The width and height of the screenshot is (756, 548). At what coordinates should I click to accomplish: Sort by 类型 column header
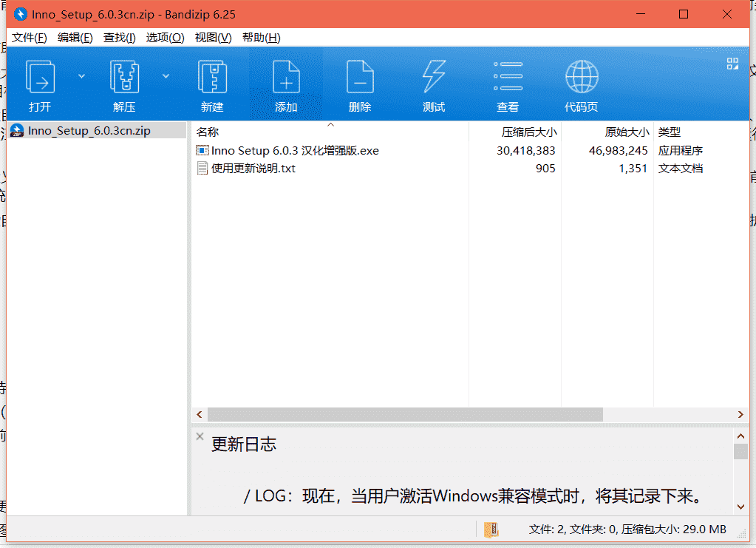670,132
